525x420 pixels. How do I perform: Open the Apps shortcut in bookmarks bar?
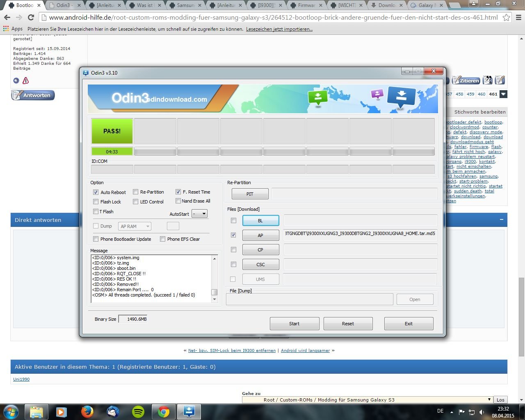tap(13, 29)
